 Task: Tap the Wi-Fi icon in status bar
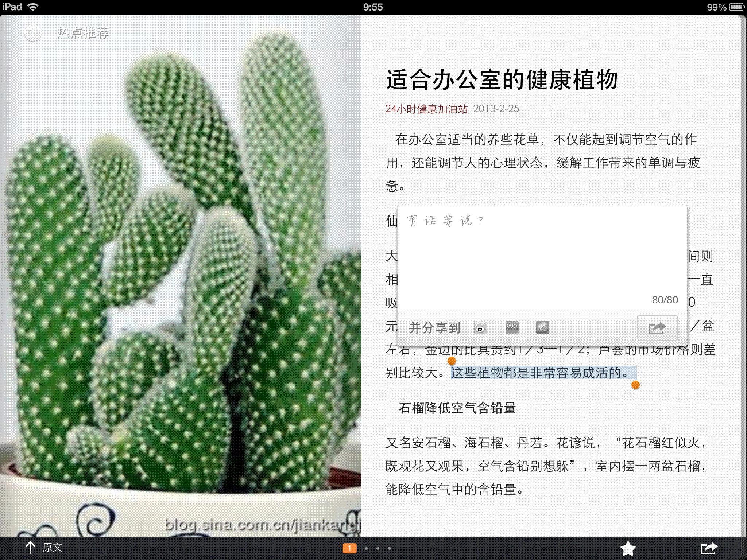tap(34, 7)
